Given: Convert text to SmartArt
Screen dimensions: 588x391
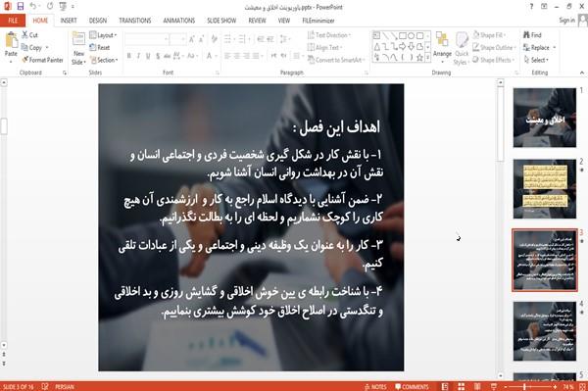Looking at the screenshot, I should pos(336,60).
